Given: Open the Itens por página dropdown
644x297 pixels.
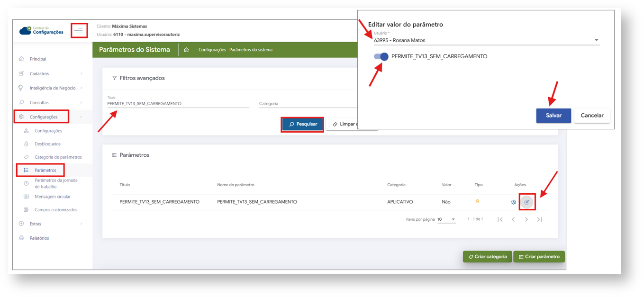Looking at the screenshot, I should [446, 220].
